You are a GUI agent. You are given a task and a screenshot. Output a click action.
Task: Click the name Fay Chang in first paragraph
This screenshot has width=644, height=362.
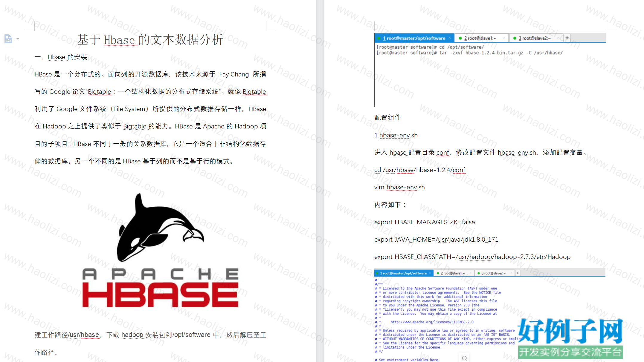(x=234, y=74)
